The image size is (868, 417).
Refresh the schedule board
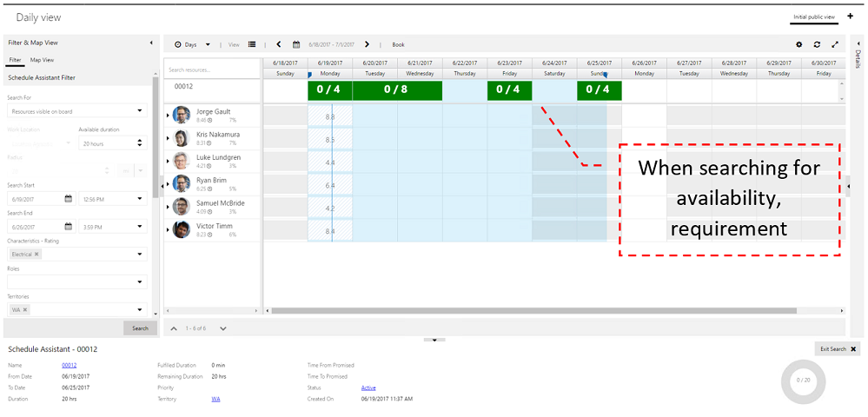(817, 44)
